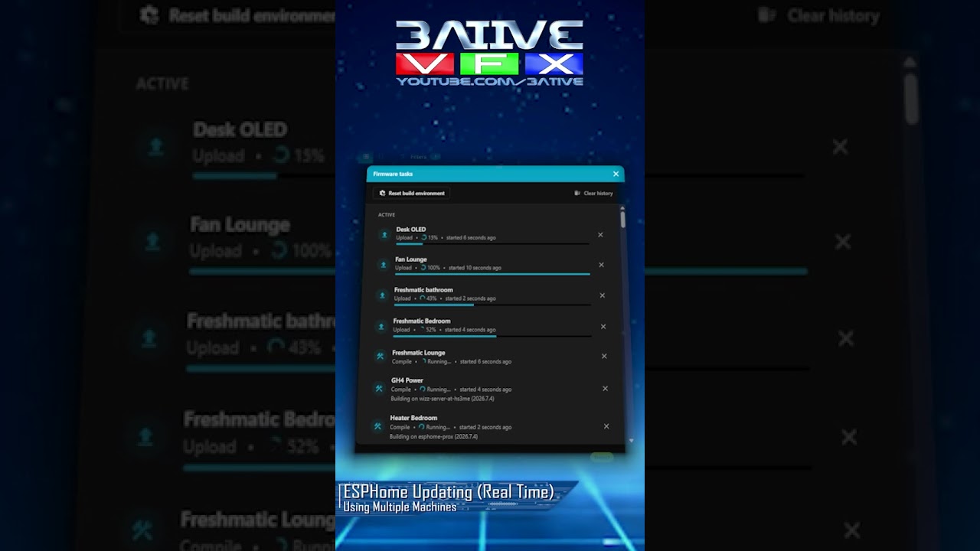Image resolution: width=980 pixels, height=551 pixels.
Task: Cancel the Fan Lounge upload task
Action: [x=601, y=265]
